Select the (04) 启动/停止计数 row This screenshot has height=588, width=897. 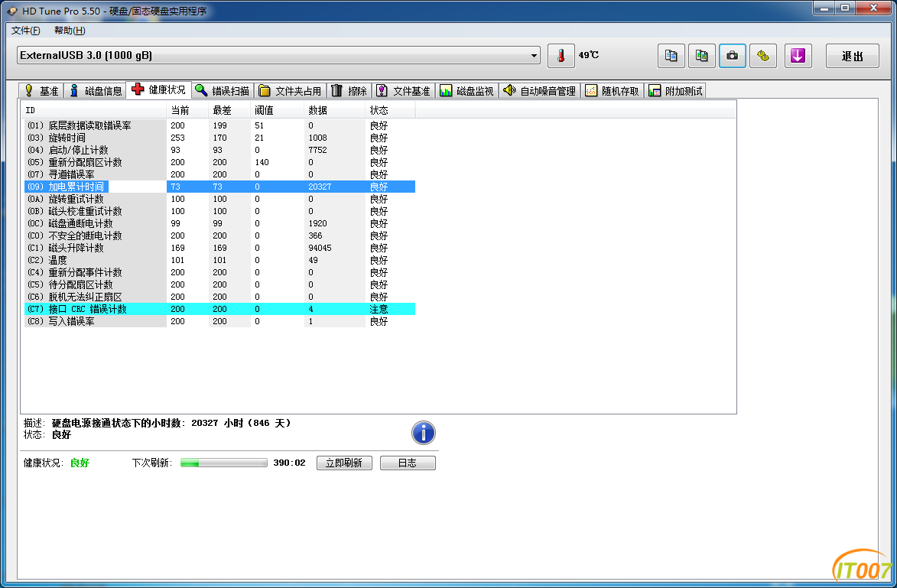[x=219, y=150]
